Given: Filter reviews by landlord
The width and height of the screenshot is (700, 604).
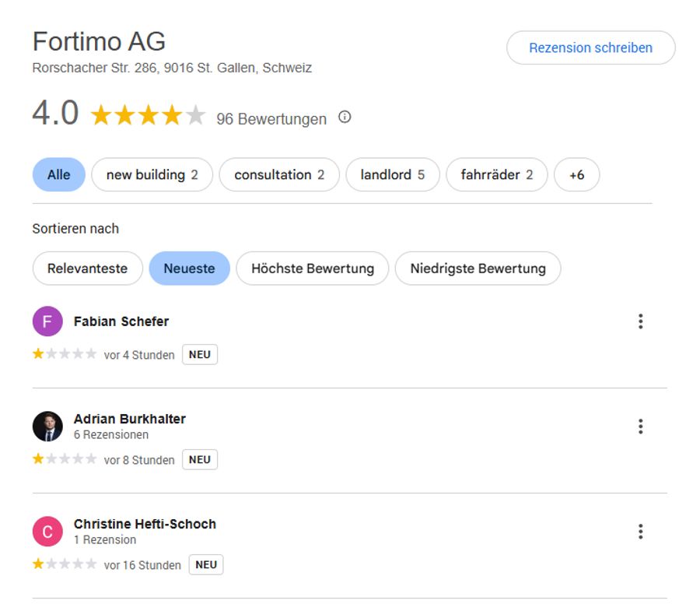Looking at the screenshot, I should click(x=393, y=174).
